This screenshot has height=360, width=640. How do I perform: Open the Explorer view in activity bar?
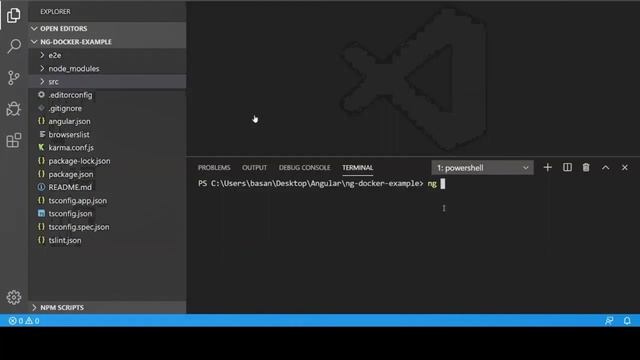[x=13, y=15]
